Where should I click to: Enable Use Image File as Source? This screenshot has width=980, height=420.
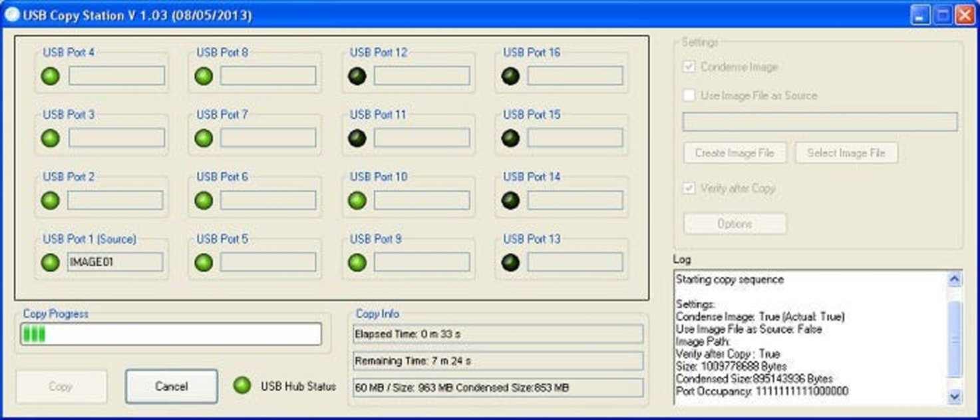[x=689, y=95]
